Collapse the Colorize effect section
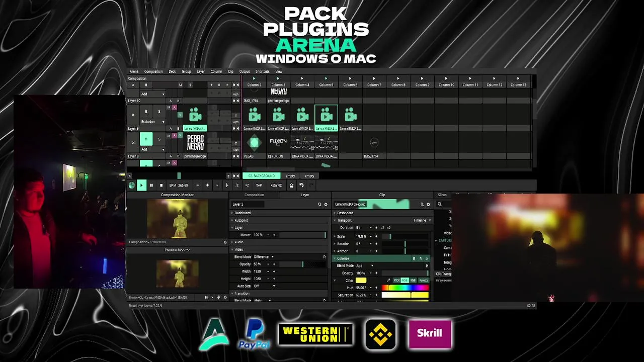The width and height of the screenshot is (644, 362). coord(335,258)
